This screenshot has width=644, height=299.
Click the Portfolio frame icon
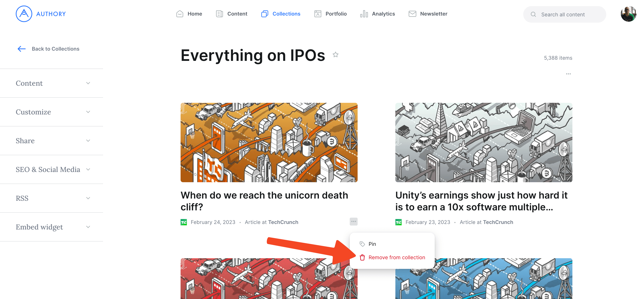pyautogui.click(x=318, y=14)
